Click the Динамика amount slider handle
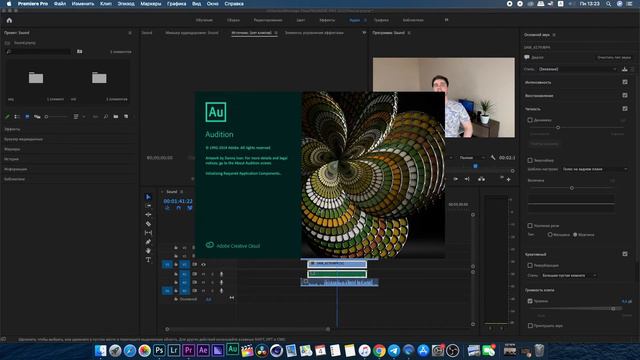This screenshot has height=360, width=640. click(x=558, y=128)
